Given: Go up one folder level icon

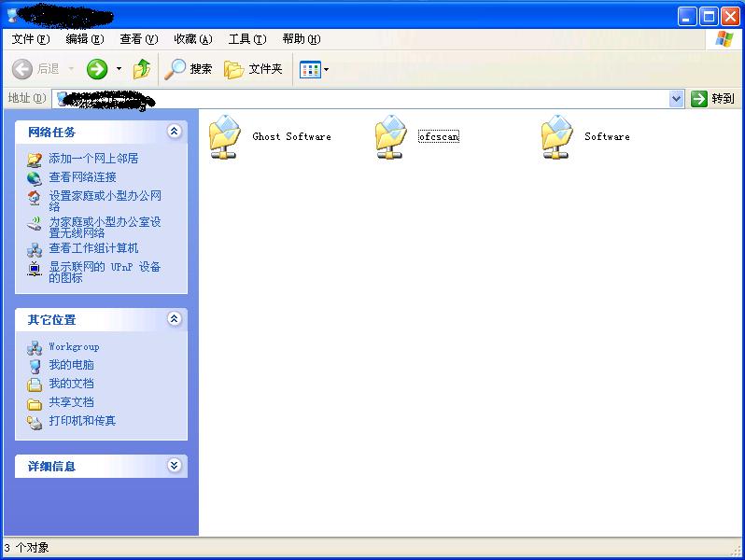Looking at the screenshot, I should click(x=142, y=69).
